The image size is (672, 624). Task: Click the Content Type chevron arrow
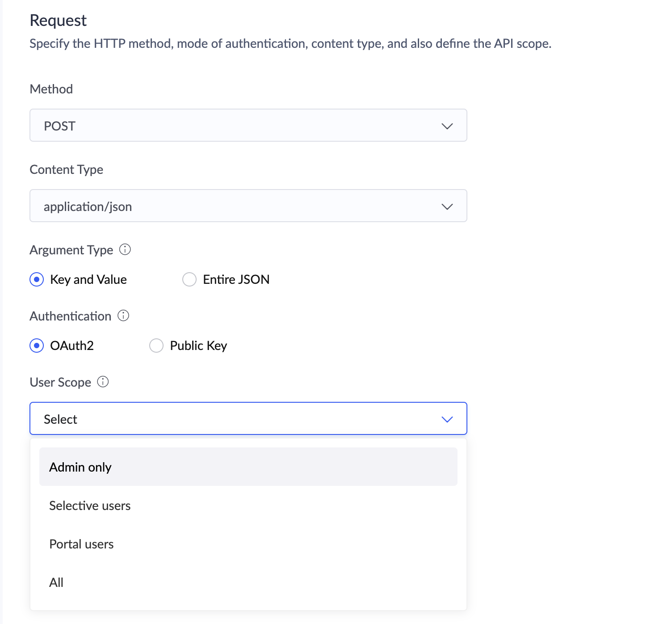click(x=447, y=207)
